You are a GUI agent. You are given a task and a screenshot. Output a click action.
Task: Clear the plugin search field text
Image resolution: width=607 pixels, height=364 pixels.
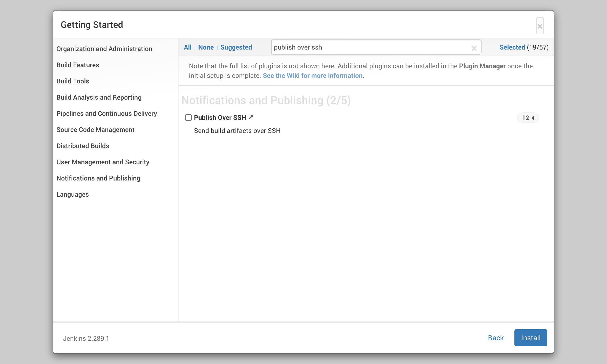(474, 48)
